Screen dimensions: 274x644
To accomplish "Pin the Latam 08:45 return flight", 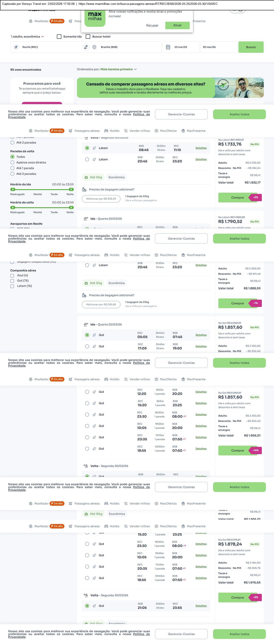I will point(94,148).
